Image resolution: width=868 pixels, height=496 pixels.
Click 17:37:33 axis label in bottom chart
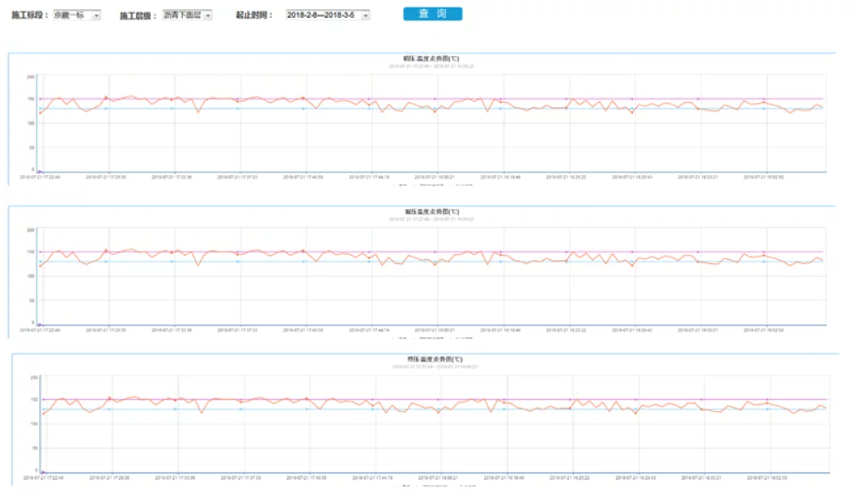click(241, 477)
